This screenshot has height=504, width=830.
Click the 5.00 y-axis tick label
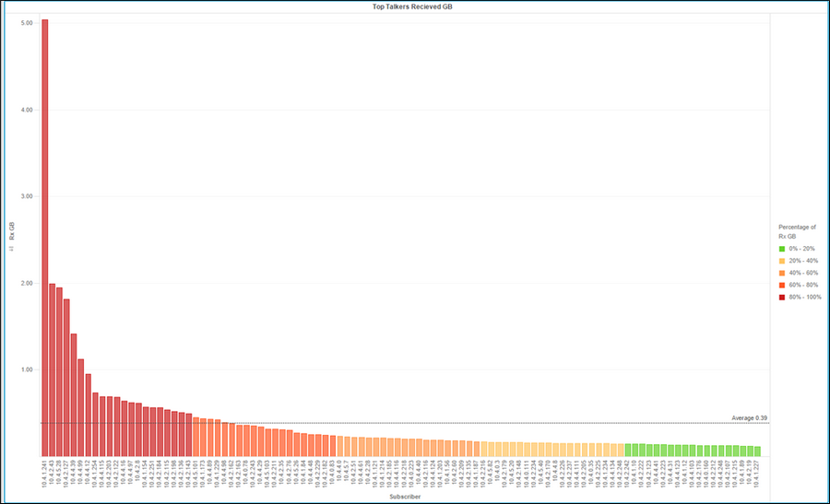tap(27, 22)
